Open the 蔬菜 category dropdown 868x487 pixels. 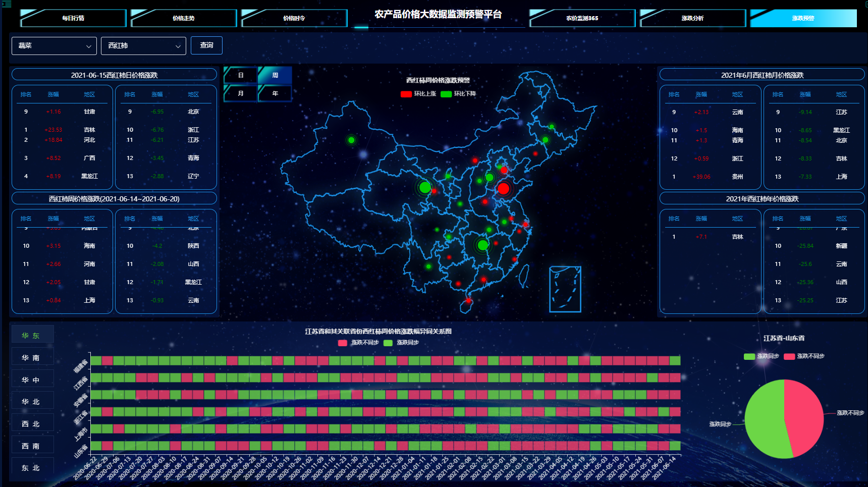pyautogui.click(x=54, y=46)
